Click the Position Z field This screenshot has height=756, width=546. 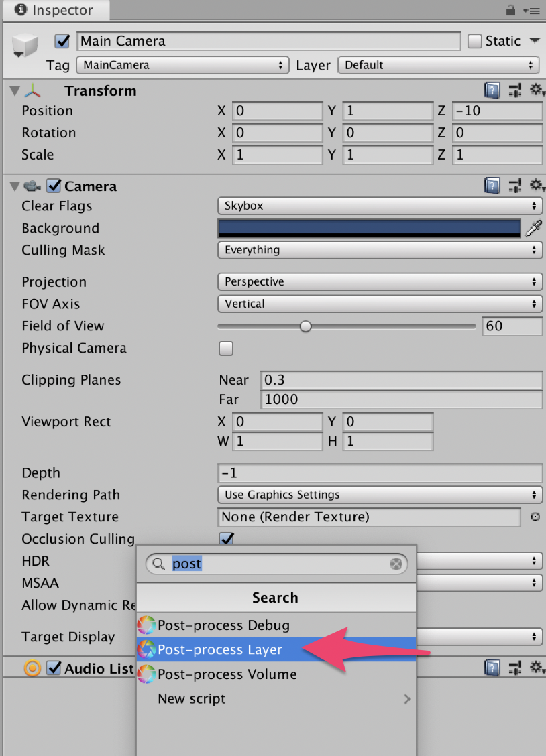click(497, 111)
